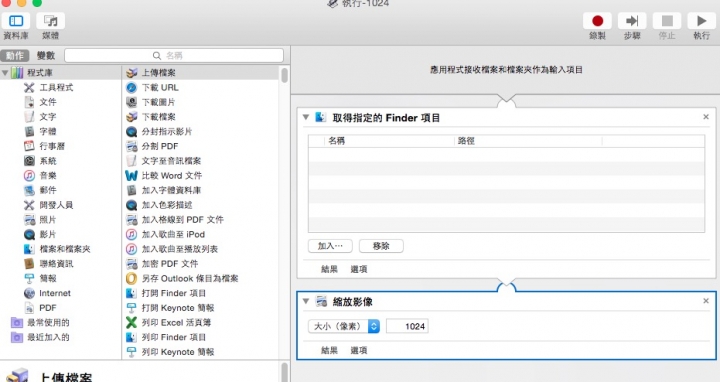Click the 步驟 step button
This screenshot has width=720, height=382.
click(632, 21)
